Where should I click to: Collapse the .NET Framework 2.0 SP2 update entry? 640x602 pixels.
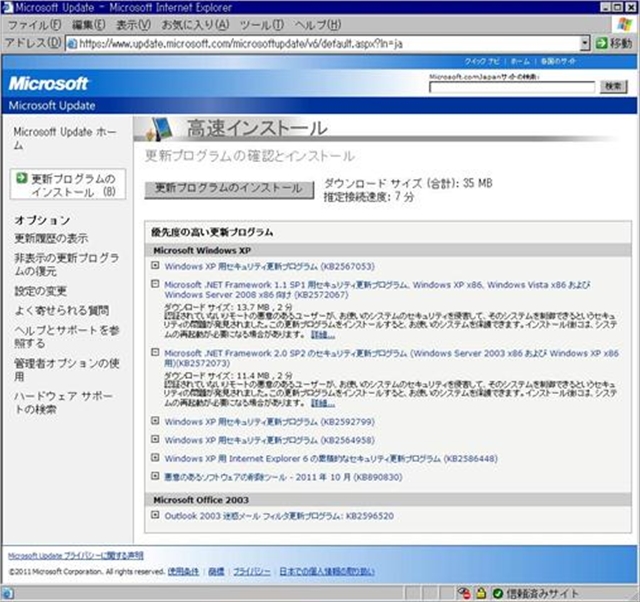(155, 352)
